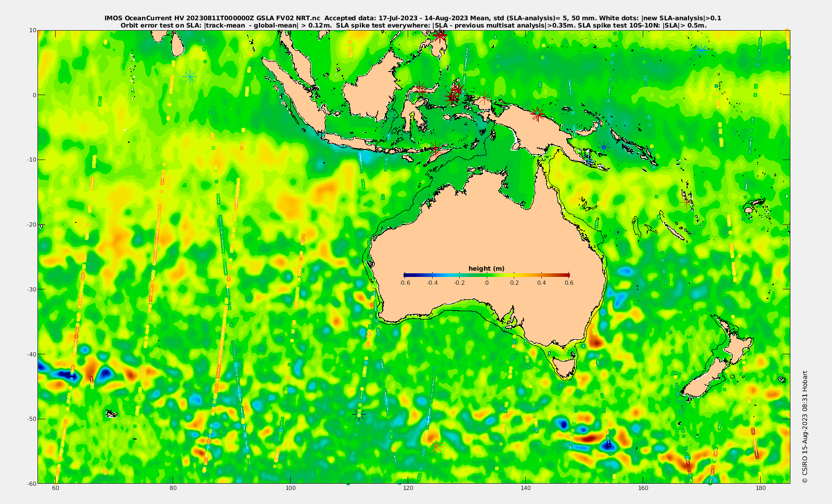This screenshot has height=504, width=832.
Task: Click the 'height (m)' colorbar label
Action: pyautogui.click(x=486, y=269)
